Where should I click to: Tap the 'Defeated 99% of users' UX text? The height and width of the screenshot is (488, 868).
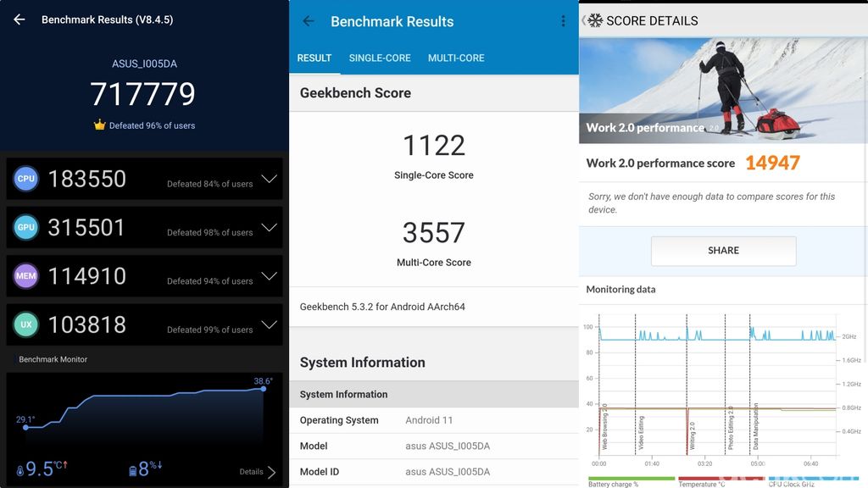(210, 330)
